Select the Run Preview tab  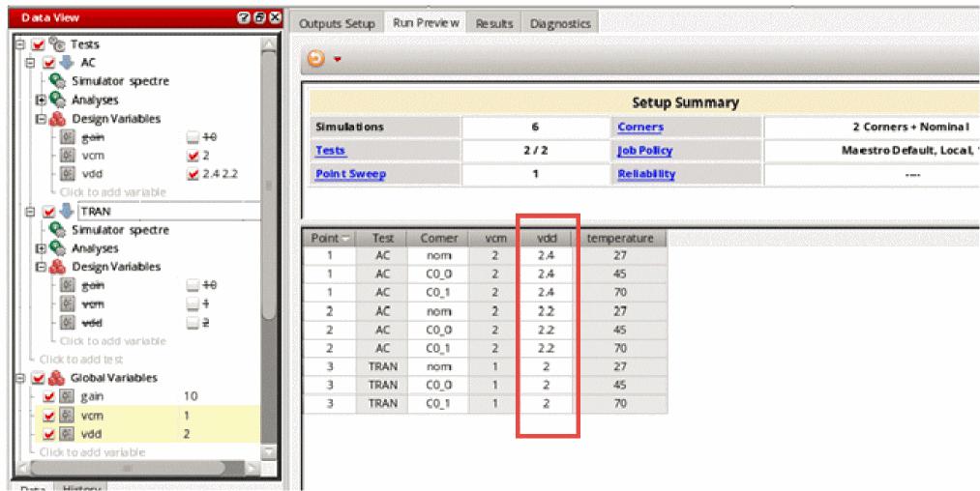(x=426, y=23)
